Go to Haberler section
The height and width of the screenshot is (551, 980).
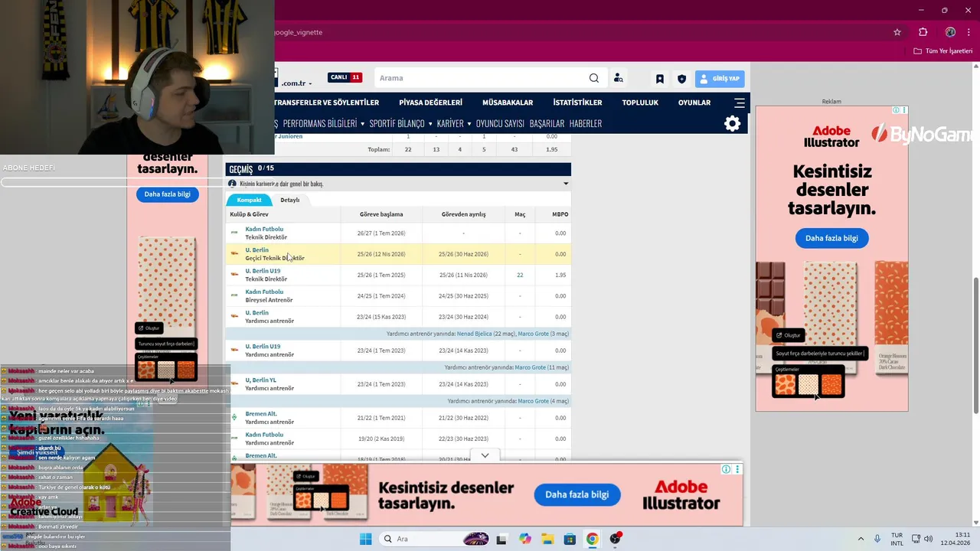[x=586, y=123]
